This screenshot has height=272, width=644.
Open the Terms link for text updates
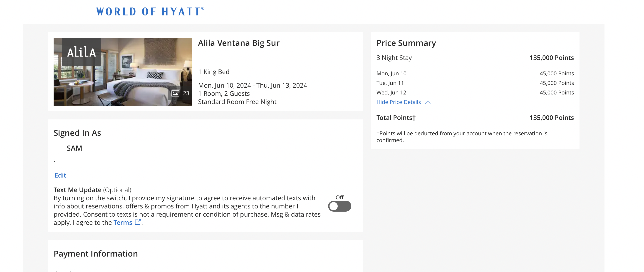click(123, 223)
